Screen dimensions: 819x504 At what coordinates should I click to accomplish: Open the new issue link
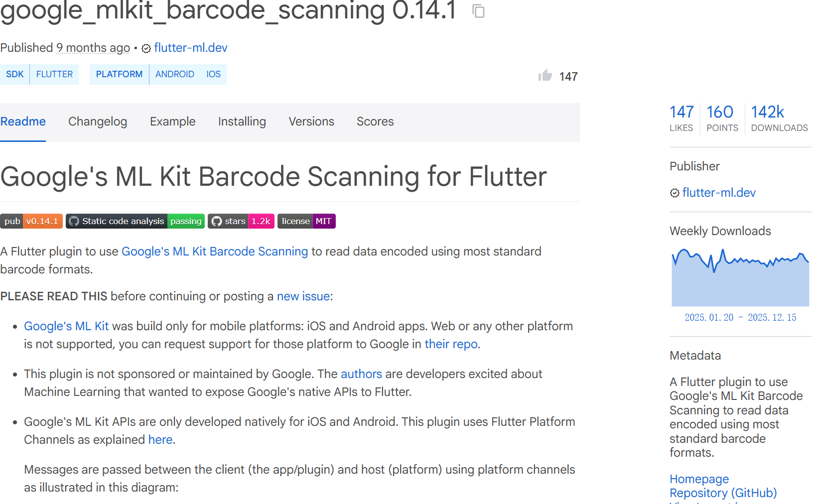(x=303, y=296)
